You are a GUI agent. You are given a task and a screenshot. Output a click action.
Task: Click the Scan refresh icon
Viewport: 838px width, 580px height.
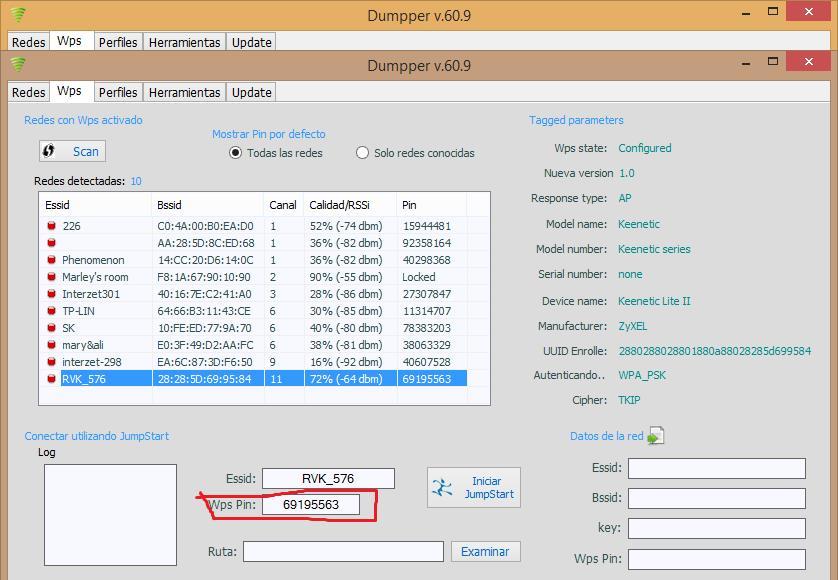click(49, 151)
